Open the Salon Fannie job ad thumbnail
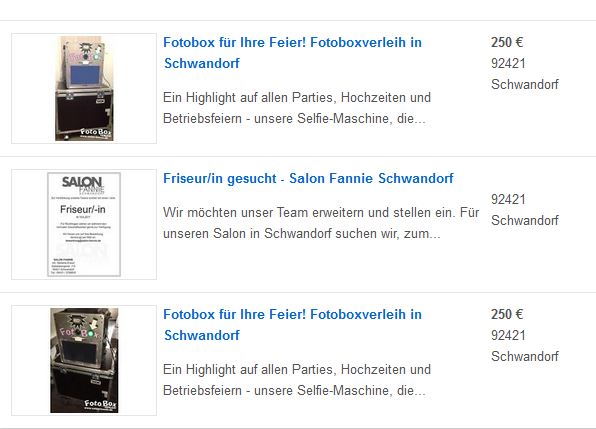The width and height of the screenshot is (596, 429). (x=84, y=224)
